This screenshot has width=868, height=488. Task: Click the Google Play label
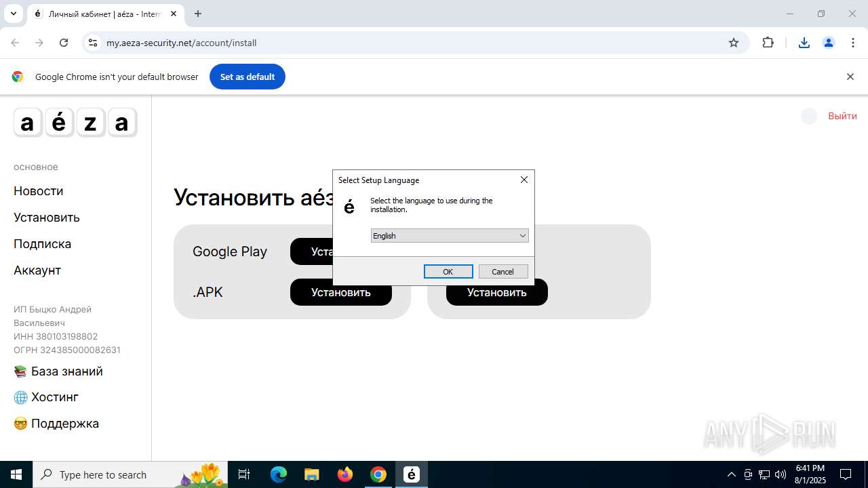(230, 251)
